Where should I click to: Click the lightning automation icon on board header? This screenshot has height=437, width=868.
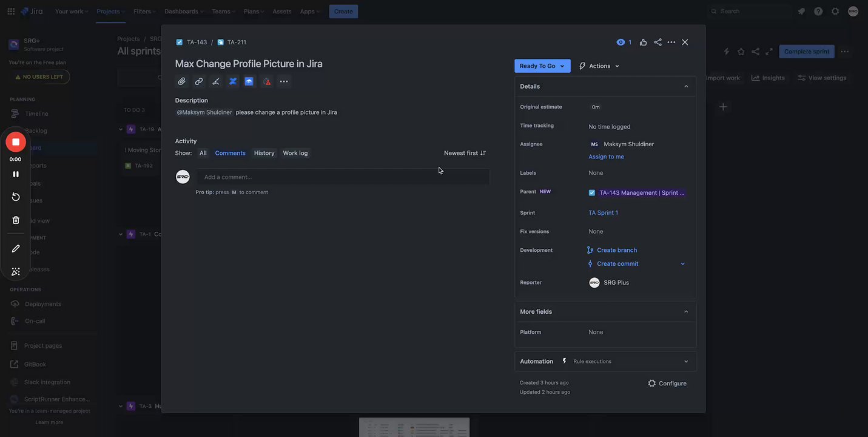(727, 52)
